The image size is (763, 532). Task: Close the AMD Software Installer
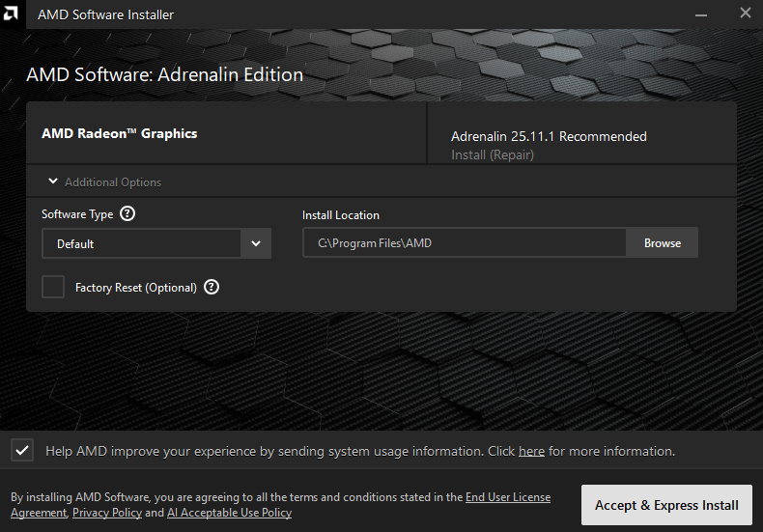coord(745,14)
